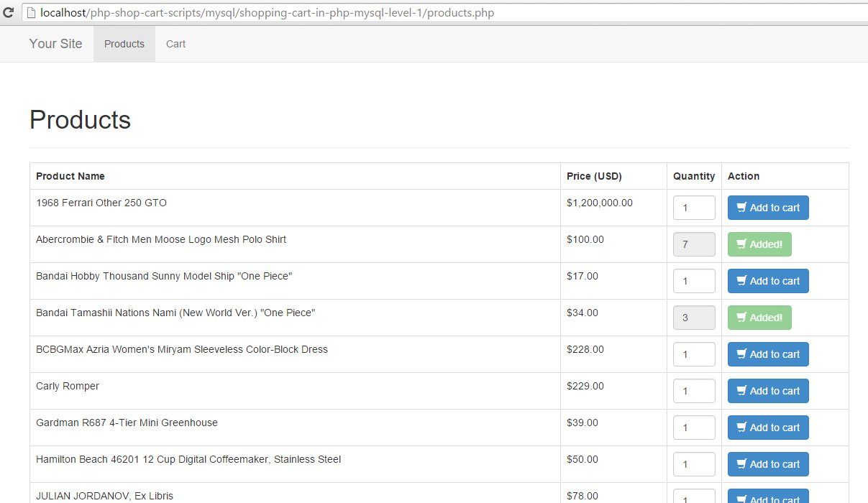This screenshot has height=503, width=868.
Task: Click the Quantity column header
Action: coord(694,176)
